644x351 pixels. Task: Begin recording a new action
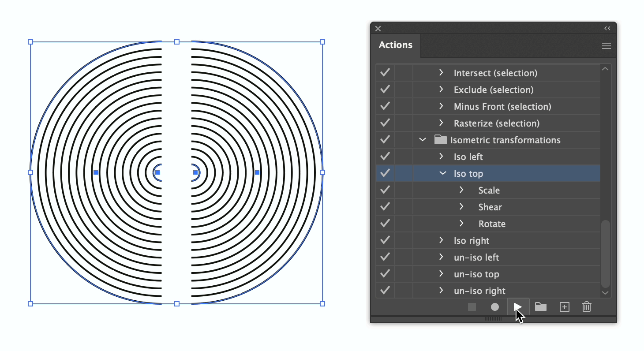pos(494,306)
